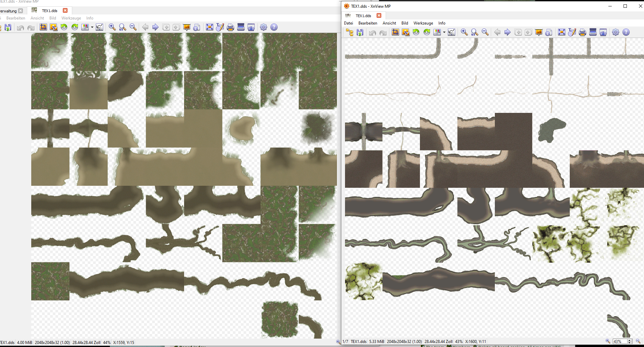This screenshot has width=644, height=347.
Task: Open Werkzeuge menu in left window
Action: (x=71, y=18)
